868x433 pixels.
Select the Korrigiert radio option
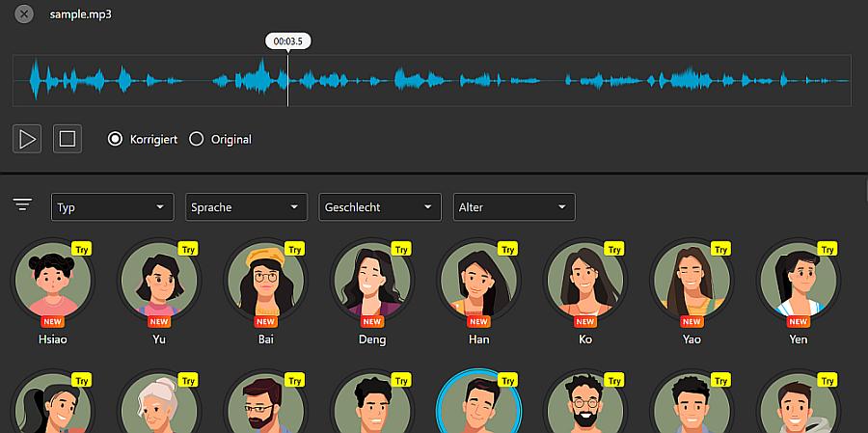pyautogui.click(x=116, y=139)
